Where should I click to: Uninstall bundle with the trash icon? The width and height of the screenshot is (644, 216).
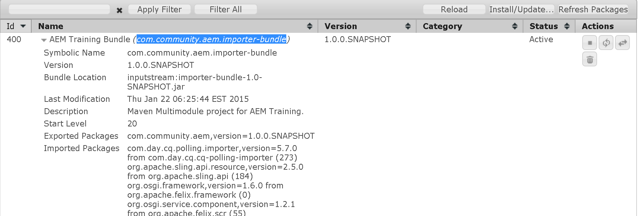[590, 59]
